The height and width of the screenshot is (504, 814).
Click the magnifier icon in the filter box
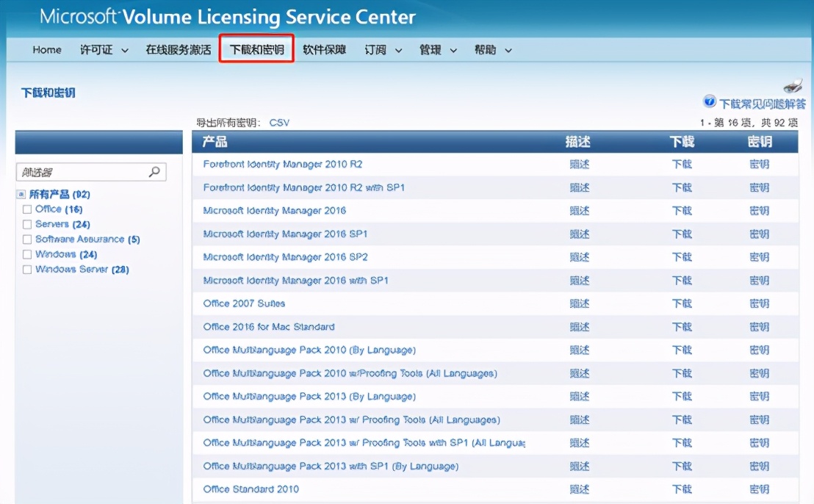[154, 171]
